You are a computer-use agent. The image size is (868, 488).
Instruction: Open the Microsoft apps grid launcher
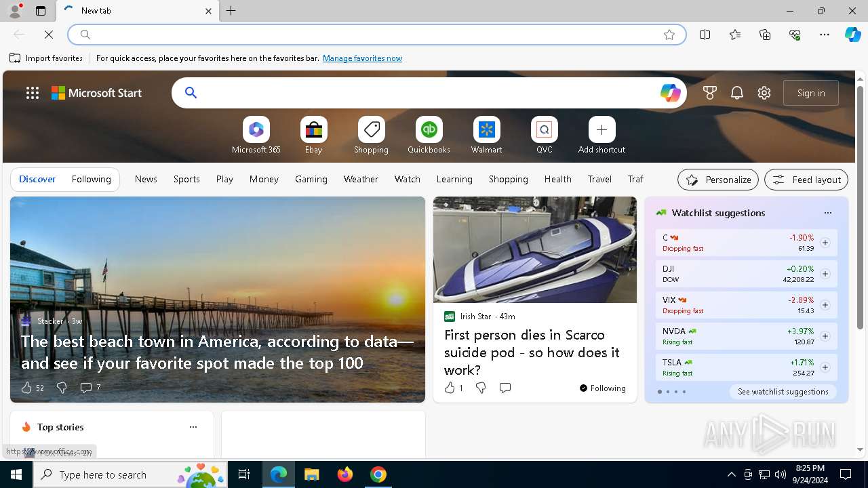coord(33,93)
